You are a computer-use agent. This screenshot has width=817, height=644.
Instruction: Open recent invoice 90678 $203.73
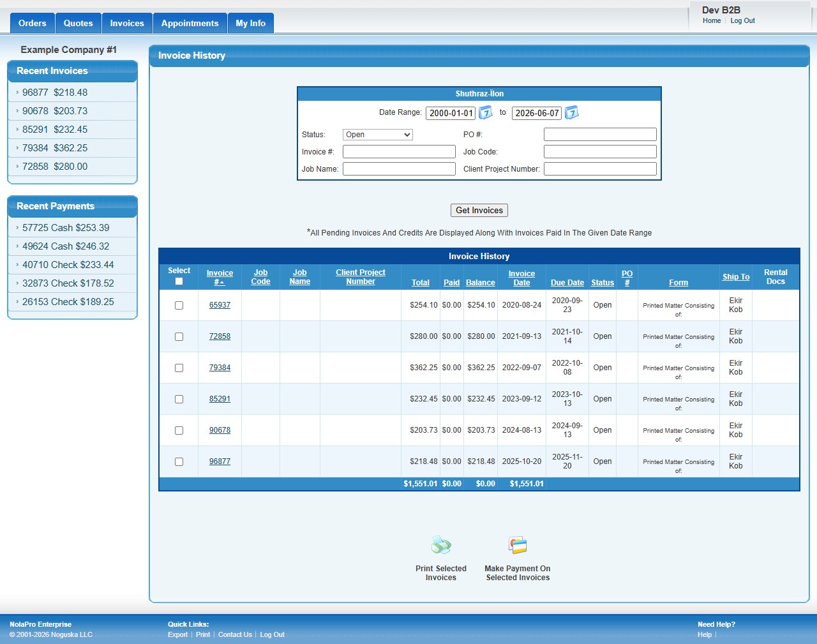pos(55,111)
